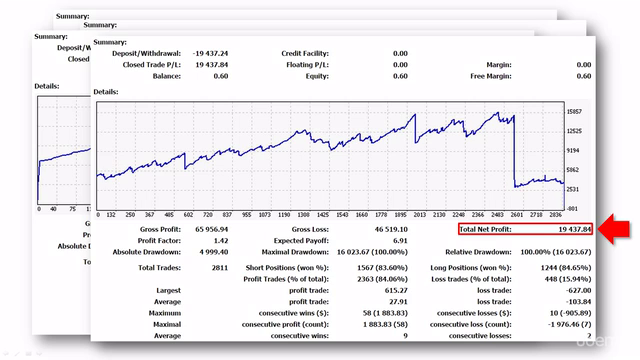Viewport: 640px width, 360px height.
Task: Select the Gross Profit value 65 956.94
Action: tap(211, 229)
